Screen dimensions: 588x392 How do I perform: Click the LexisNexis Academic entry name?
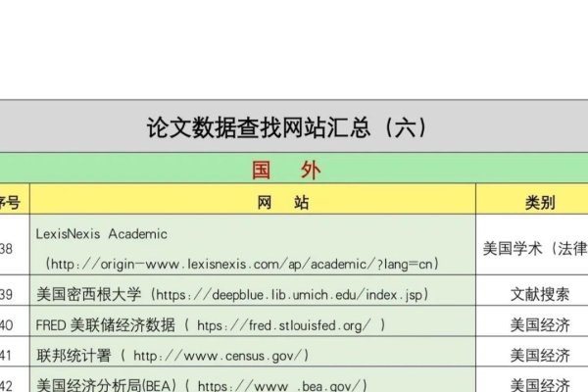pos(101,234)
